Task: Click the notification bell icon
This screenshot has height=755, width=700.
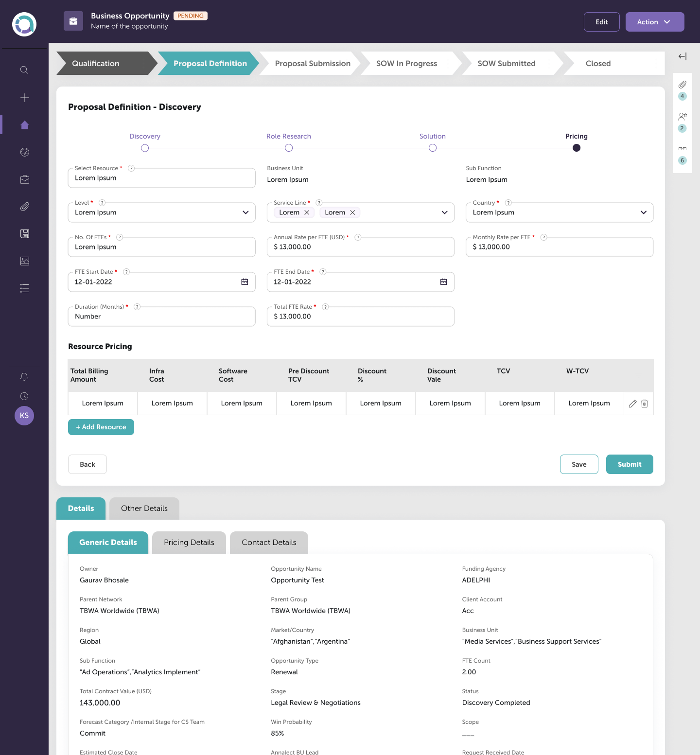Action: 24,377
